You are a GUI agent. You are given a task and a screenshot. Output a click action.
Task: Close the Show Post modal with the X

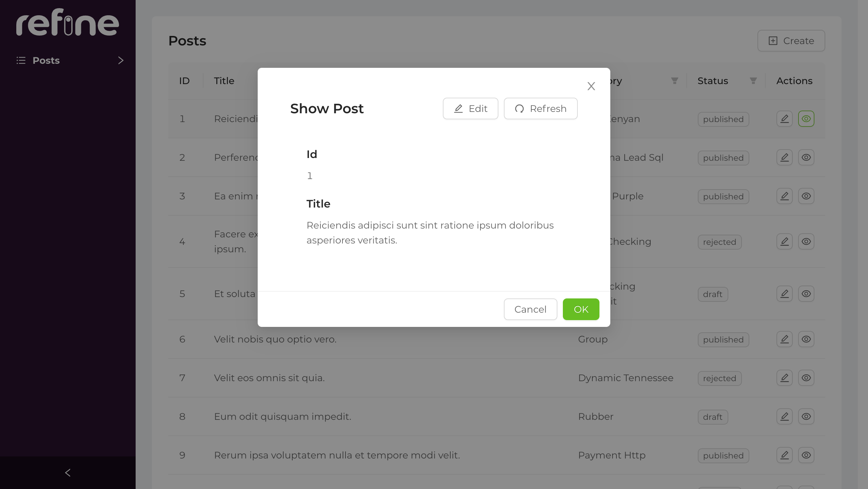[x=591, y=86]
